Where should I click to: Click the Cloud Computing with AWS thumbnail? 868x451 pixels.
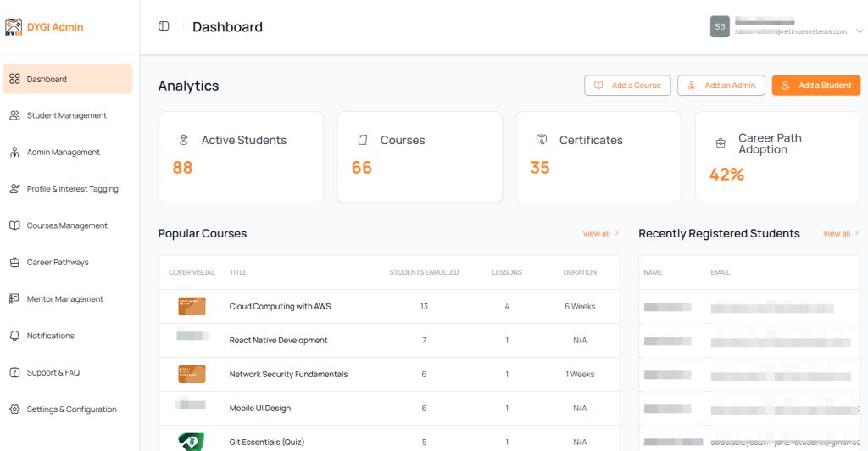[192, 306]
